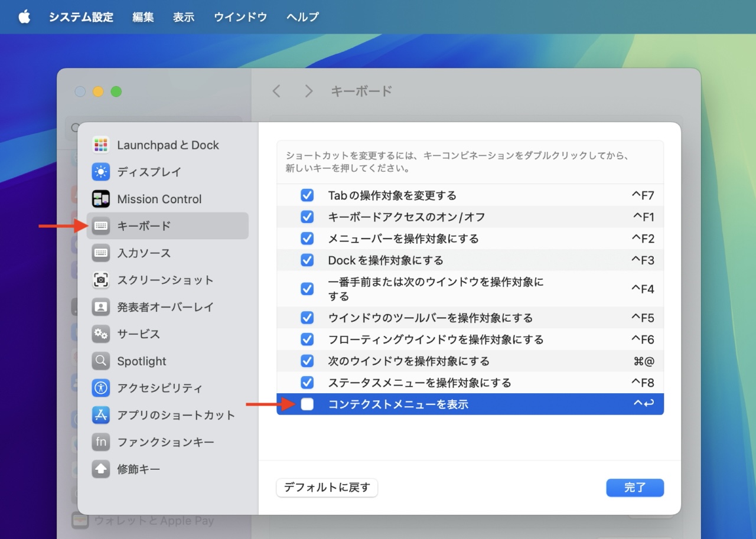The height and width of the screenshot is (539, 756).
Task: Uncheck Tabの操作対象を変更する
Action: coord(307,195)
